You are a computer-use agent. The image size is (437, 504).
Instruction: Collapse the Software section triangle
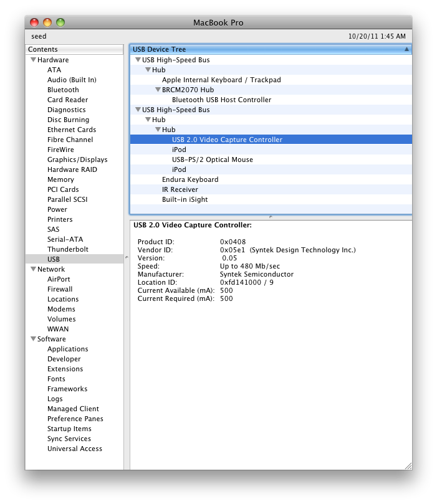33,340
